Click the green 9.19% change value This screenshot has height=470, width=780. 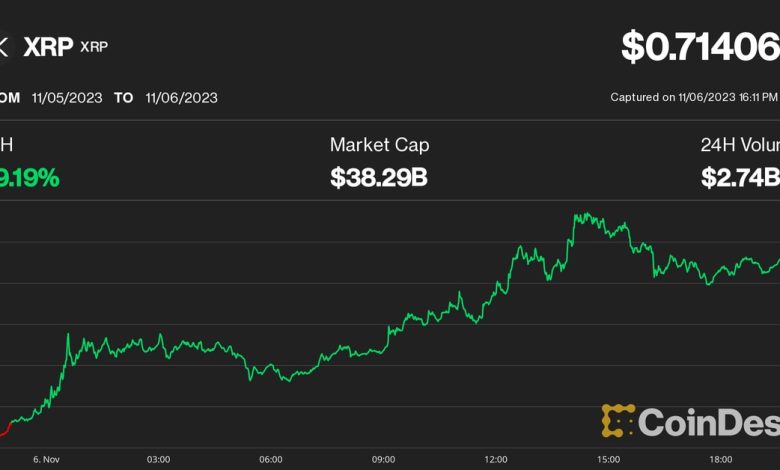coord(30,179)
